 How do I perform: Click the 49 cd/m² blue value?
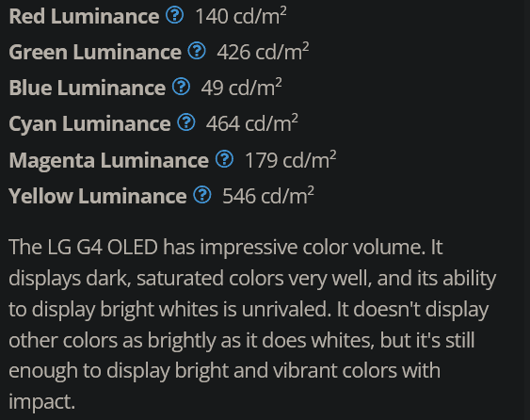coord(242,88)
